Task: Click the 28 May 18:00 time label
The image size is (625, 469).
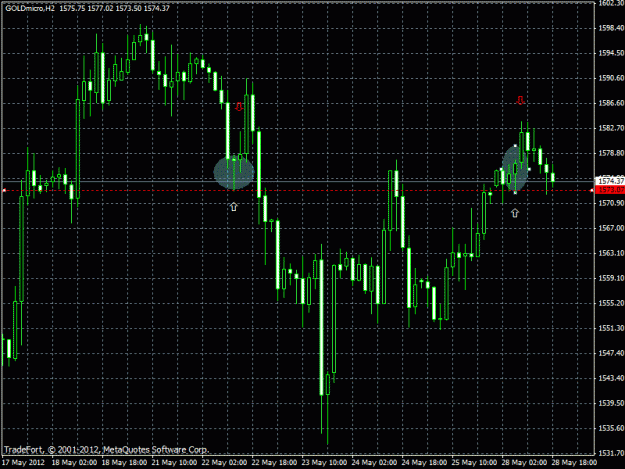Action: pos(574,463)
